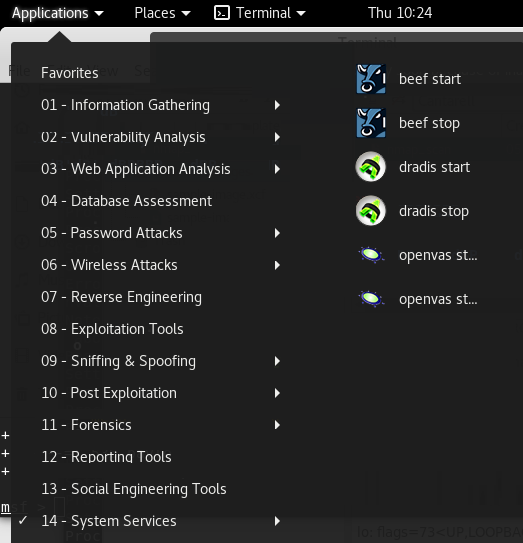Click the dradis stop label
Screen dimensions: 523x543
434,211
